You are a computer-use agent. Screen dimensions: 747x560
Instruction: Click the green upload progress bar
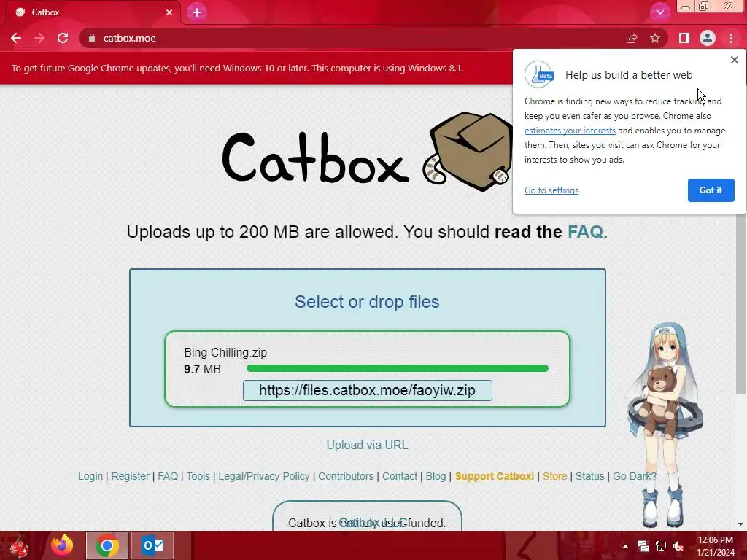[398, 368]
